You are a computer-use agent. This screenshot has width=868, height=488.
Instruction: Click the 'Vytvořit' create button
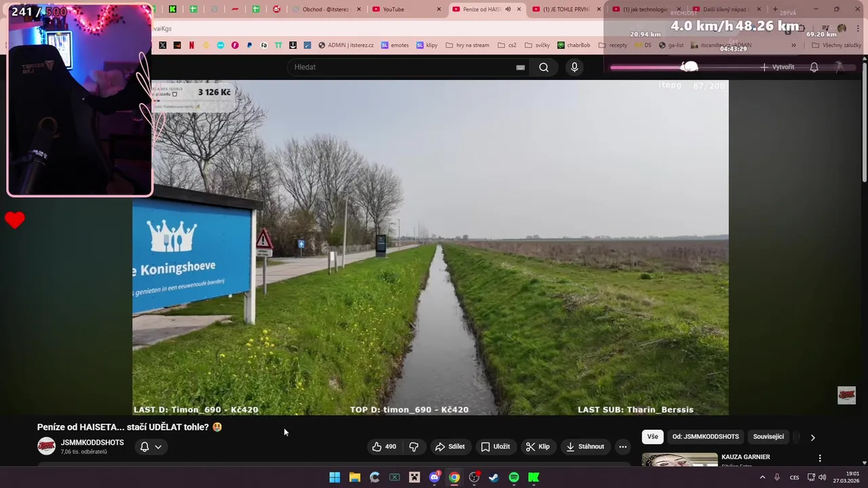tap(777, 67)
